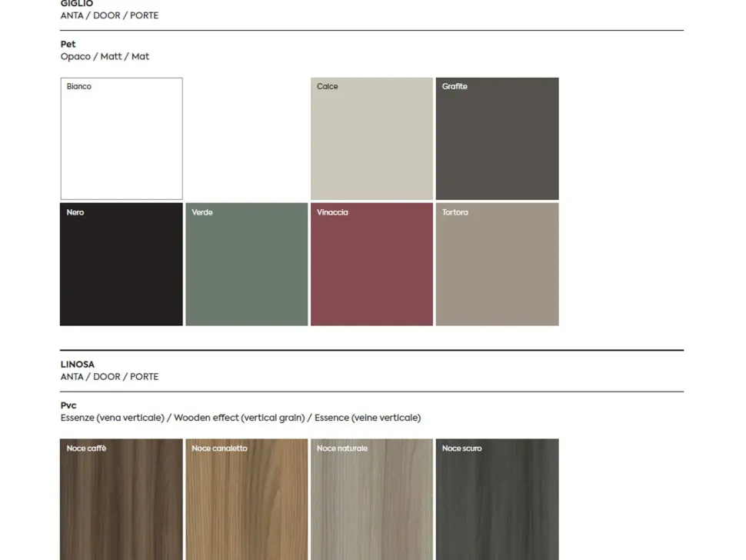Click the Pet material label
This screenshot has height=560, width=746.
click(68, 45)
